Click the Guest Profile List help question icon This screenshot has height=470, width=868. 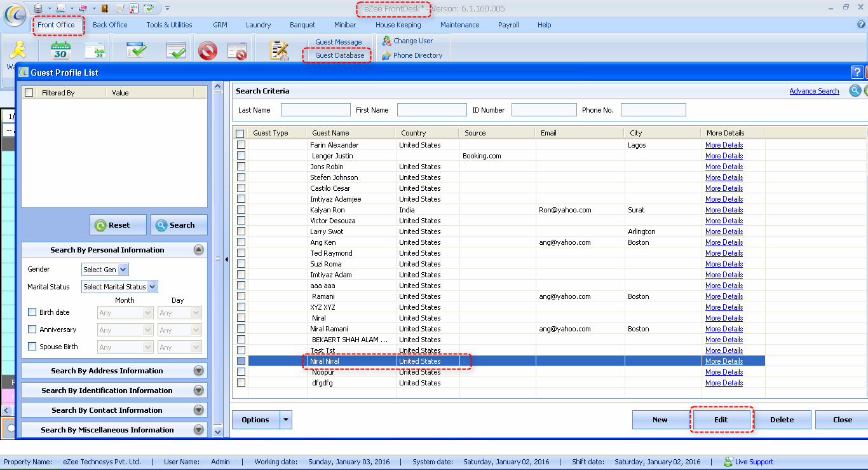coord(857,72)
